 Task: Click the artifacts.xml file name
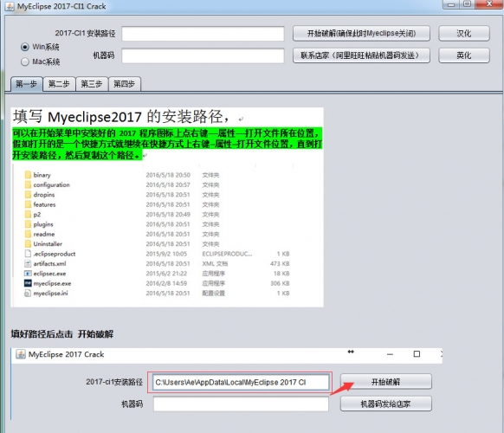pyautogui.click(x=50, y=263)
